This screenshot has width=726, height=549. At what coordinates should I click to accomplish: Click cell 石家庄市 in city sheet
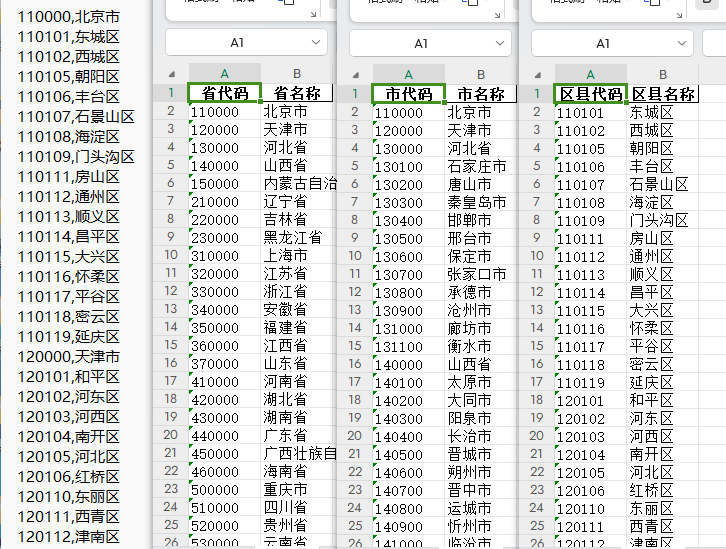point(481,166)
